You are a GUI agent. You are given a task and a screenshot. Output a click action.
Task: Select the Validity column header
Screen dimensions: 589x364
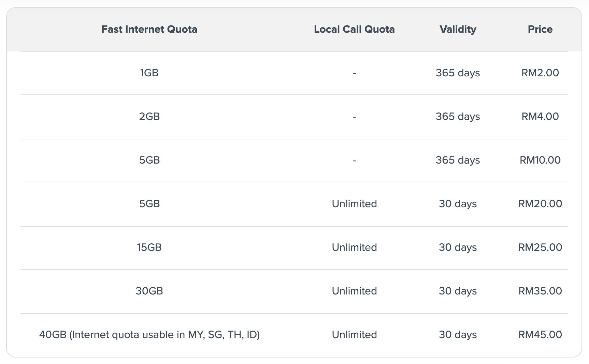click(x=458, y=29)
